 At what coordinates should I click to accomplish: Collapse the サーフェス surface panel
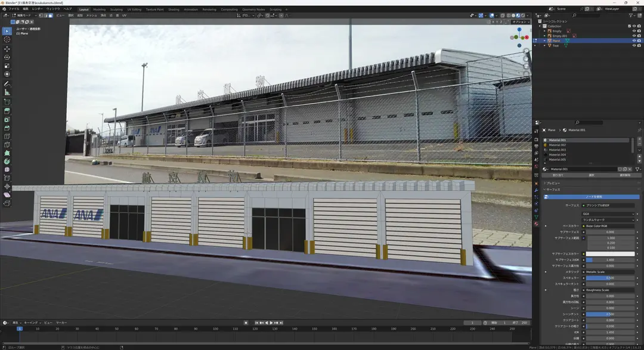[x=553, y=190]
